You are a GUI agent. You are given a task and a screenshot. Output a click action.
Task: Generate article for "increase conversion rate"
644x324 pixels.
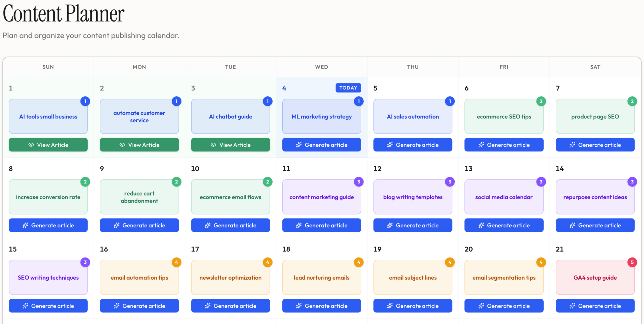(x=48, y=225)
